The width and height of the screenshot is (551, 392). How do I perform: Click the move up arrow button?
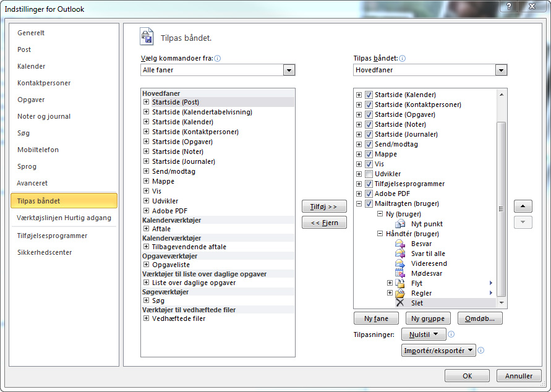pyautogui.click(x=523, y=207)
